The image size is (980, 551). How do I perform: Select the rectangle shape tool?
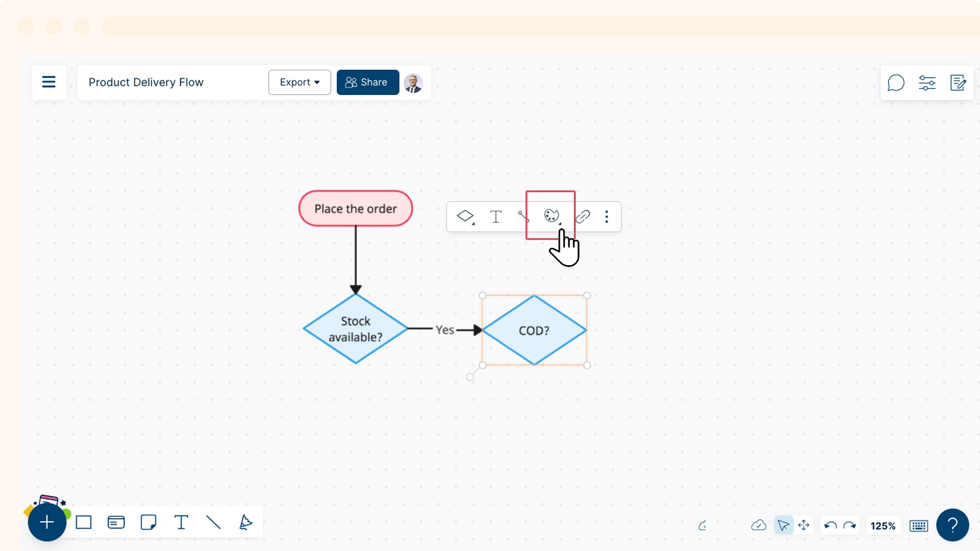84,522
